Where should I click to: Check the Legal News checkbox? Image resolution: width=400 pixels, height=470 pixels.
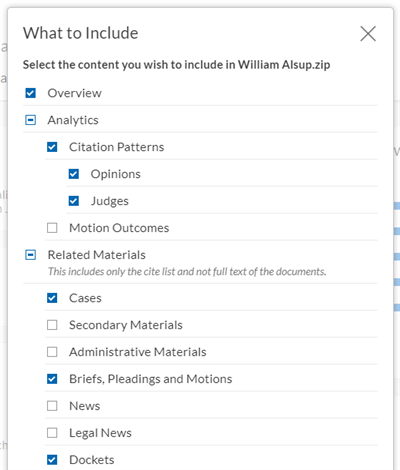(52, 433)
